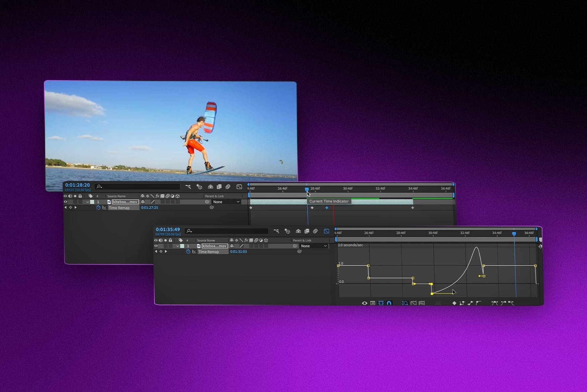Apply Easy Ease using the graph editor icon

(495, 302)
